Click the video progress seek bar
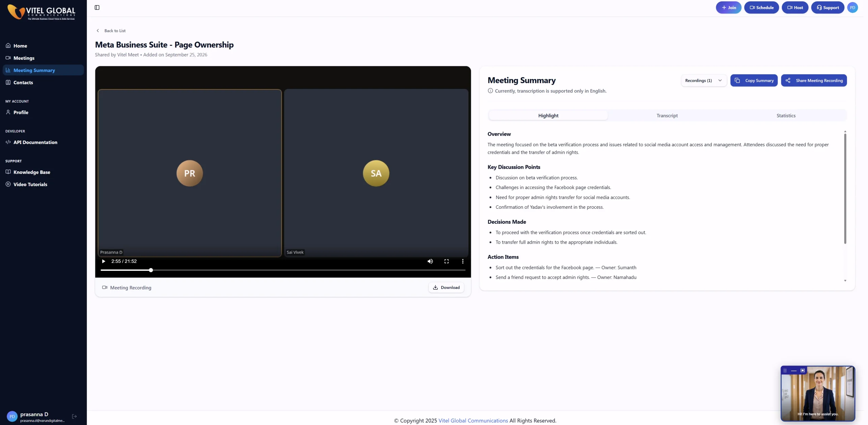 point(283,270)
